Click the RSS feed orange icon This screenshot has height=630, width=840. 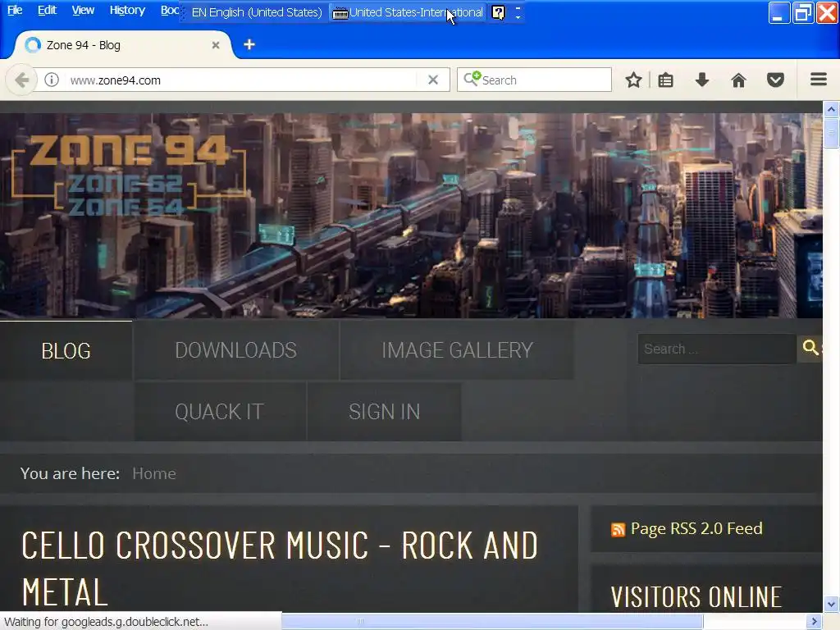[618, 530]
